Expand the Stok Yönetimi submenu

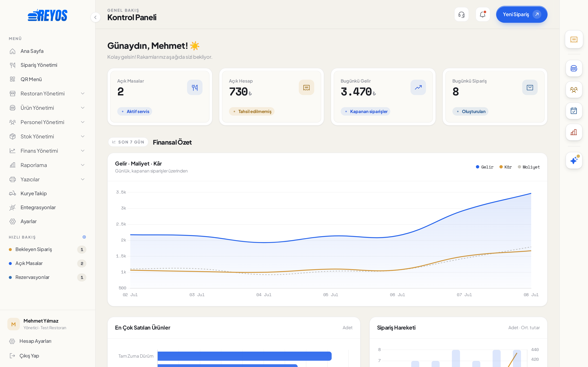48,136
